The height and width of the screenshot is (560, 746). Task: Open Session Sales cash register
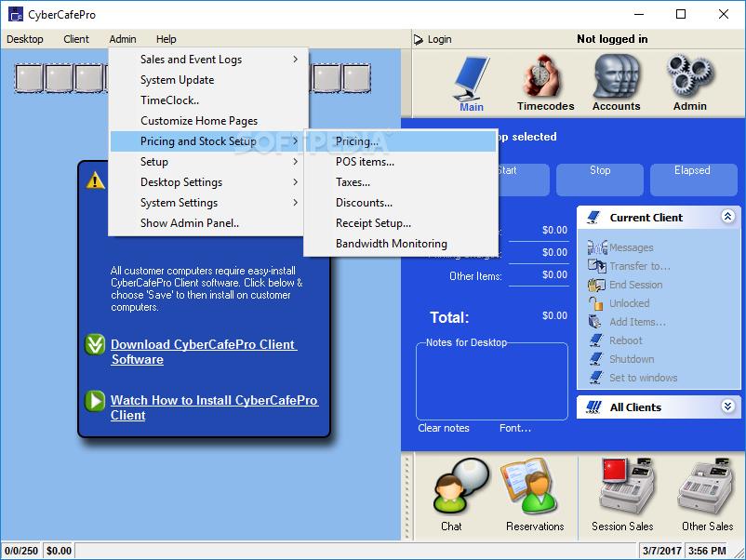[x=626, y=486]
